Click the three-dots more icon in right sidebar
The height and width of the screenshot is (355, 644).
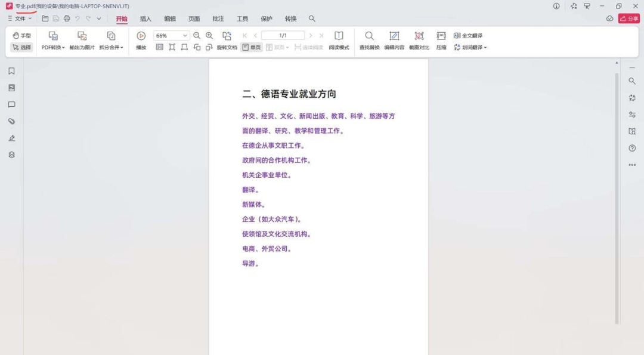pyautogui.click(x=632, y=165)
